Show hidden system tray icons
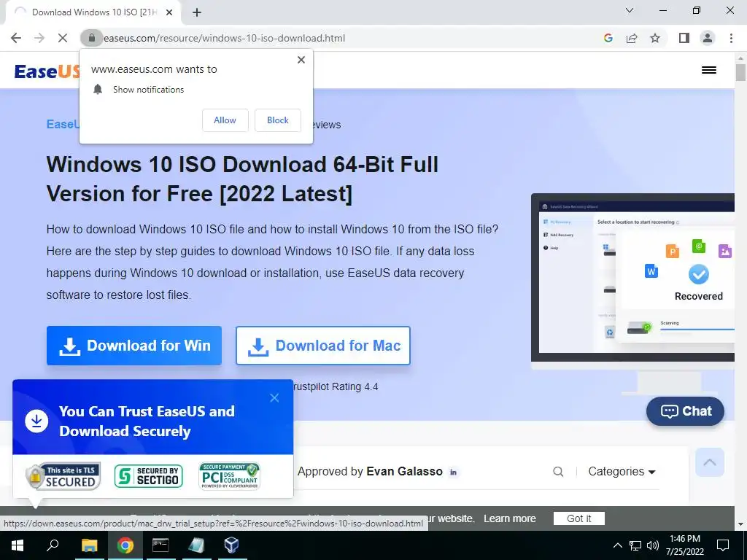 (617, 545)
